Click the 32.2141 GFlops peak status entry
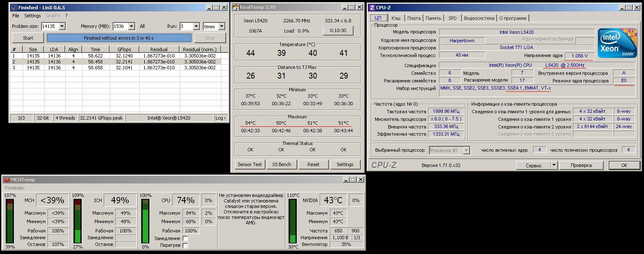The width and height of the screenshot is (644, 254). (x=102, y=118)
